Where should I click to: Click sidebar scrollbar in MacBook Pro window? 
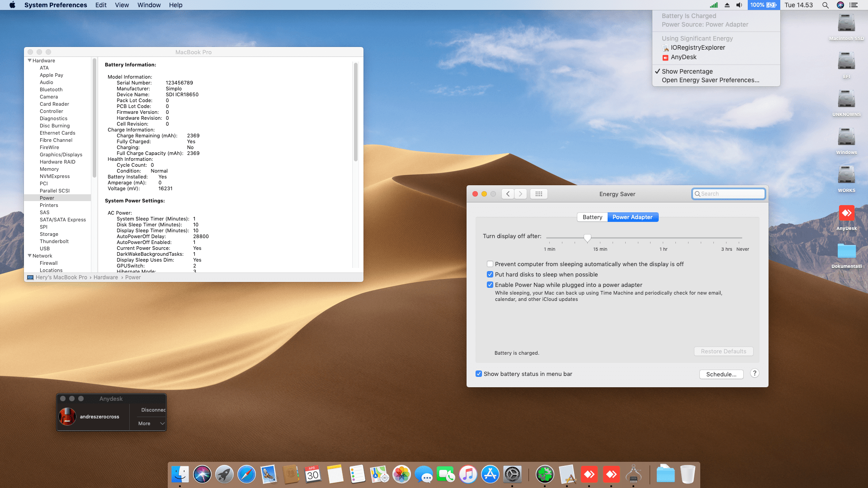point(94,118)
